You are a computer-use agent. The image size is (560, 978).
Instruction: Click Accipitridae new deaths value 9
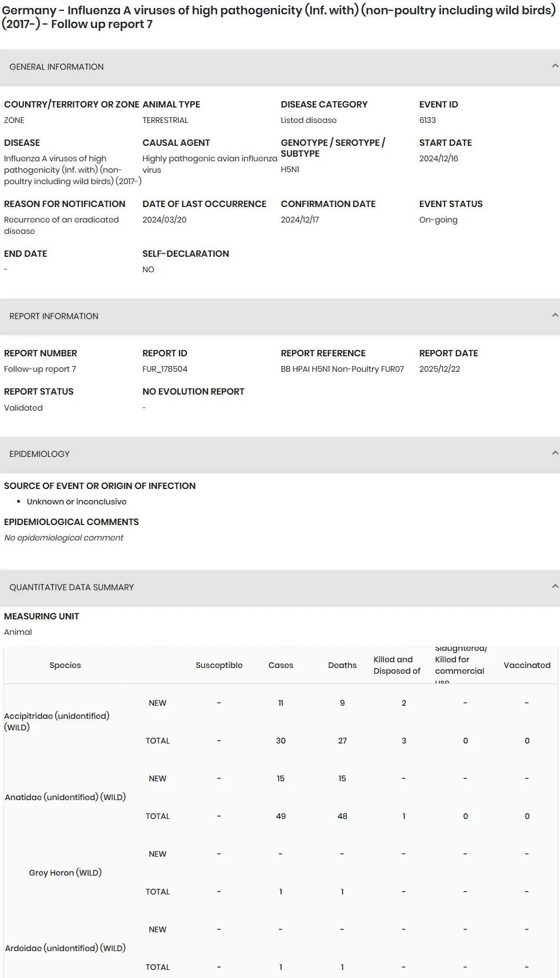point(342,703)
